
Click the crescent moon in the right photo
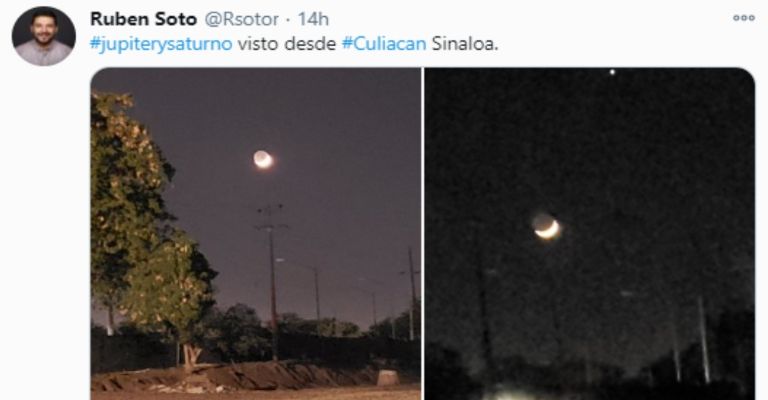(x=546, y=227)
